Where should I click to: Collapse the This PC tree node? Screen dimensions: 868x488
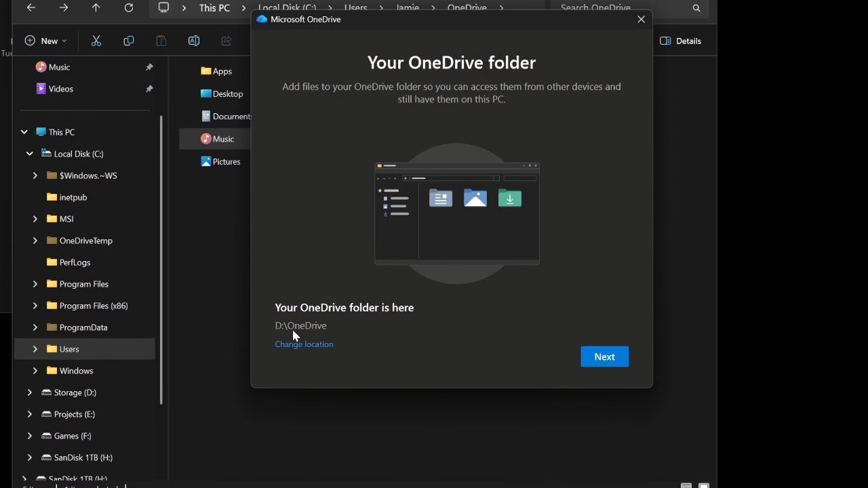pyautogui.click(x=24, y=132)
